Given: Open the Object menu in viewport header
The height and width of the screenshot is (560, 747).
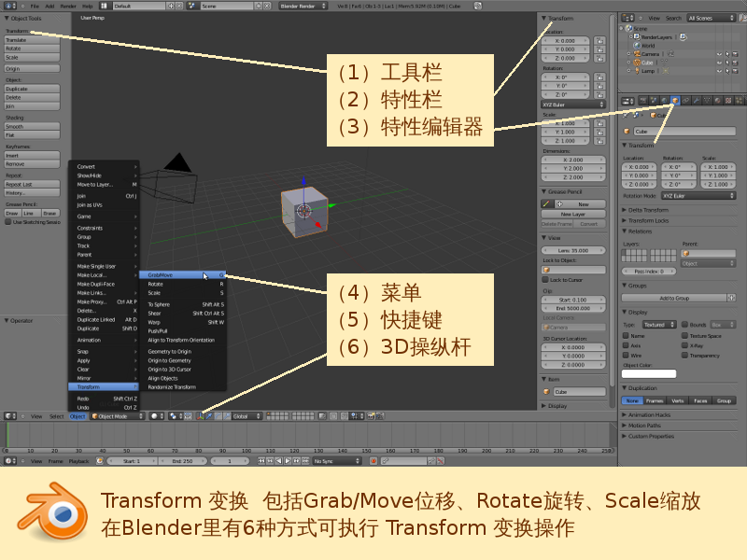Looking at the screenshot, I should pyautogui.click(x=78, y=416).
